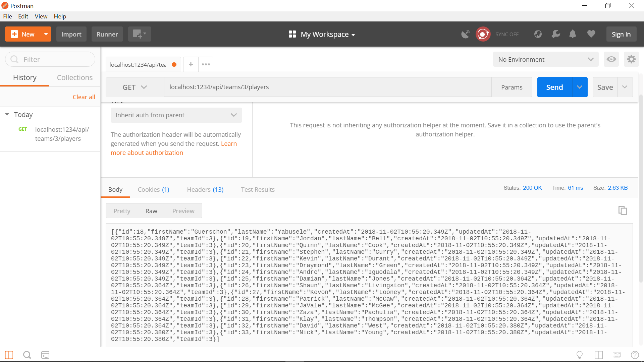
Task: Open Find and Replace search icon
Action: point(27,355)
